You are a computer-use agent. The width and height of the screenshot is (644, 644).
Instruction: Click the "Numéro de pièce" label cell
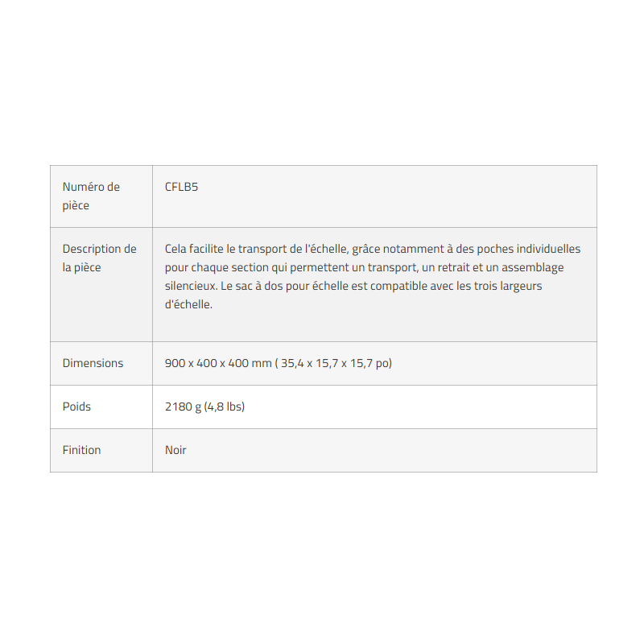click(x=91, y=196)
